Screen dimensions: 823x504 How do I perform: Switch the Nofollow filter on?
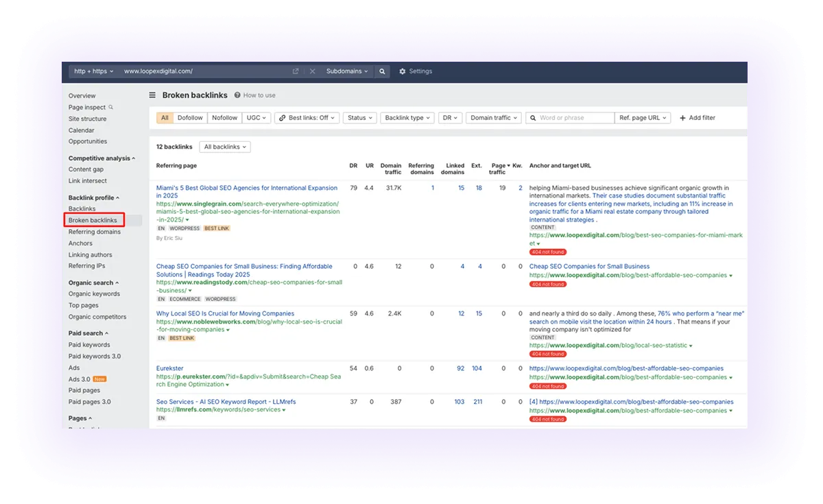coord(224,117)
